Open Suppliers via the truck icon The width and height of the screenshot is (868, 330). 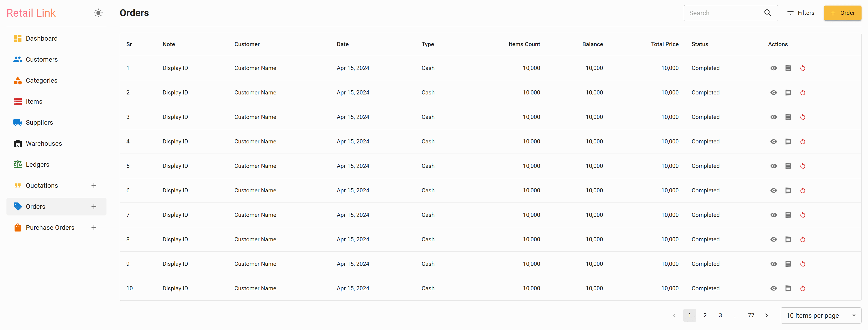pos(18,123)
